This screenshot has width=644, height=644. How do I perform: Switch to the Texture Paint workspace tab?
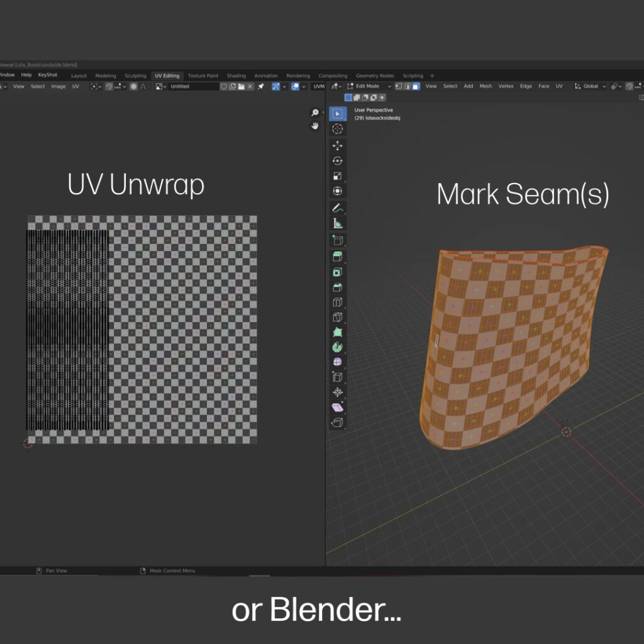click(203, 75)
